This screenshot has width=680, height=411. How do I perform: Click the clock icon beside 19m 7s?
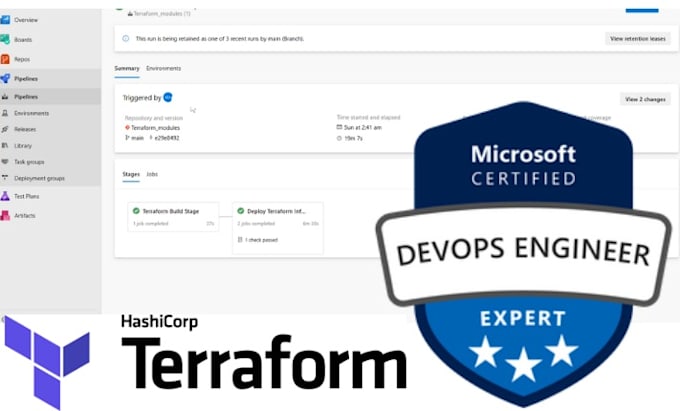[339, 138]
